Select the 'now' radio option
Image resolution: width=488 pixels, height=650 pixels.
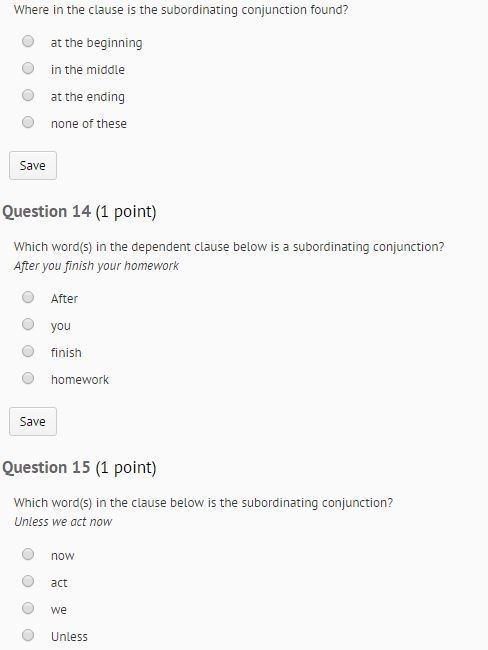click(28, 554)
